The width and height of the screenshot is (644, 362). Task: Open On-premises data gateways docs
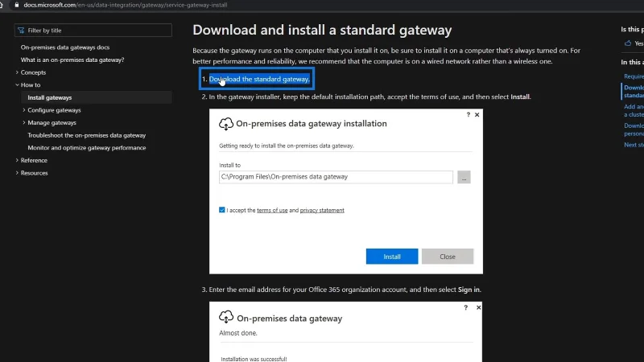tap(65, 47)
